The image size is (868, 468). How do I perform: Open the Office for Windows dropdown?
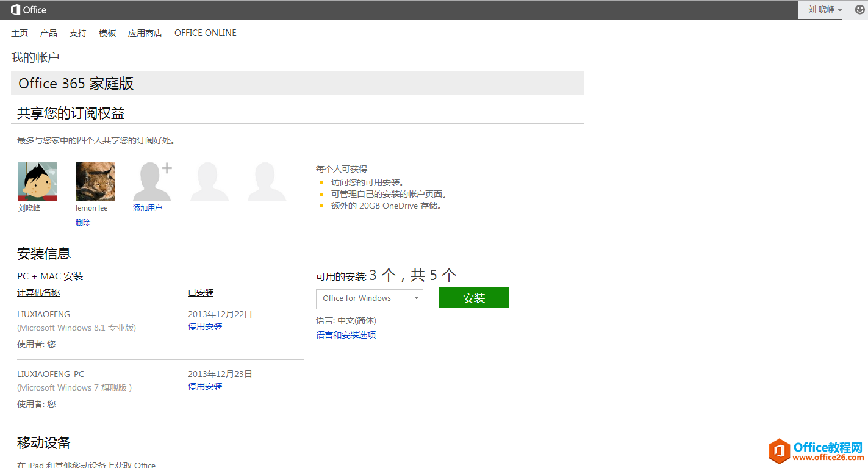click(370, 298)
